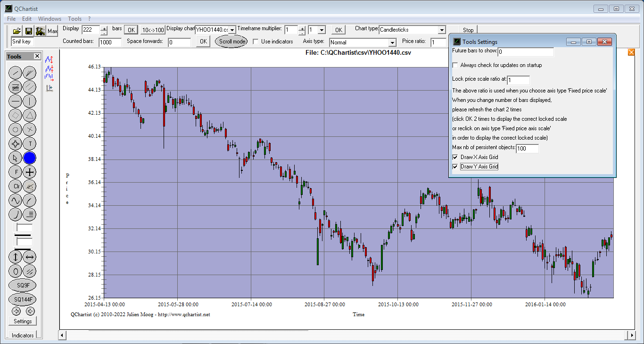Check Always check for updates on startup
The height and width of the screenshot is (344, 644).
click(455, 65)
